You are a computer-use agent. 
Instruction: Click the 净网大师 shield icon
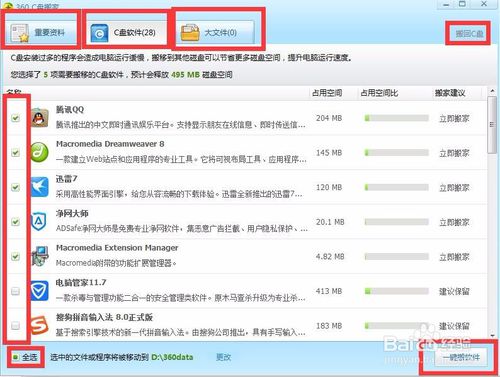[39, 222]
